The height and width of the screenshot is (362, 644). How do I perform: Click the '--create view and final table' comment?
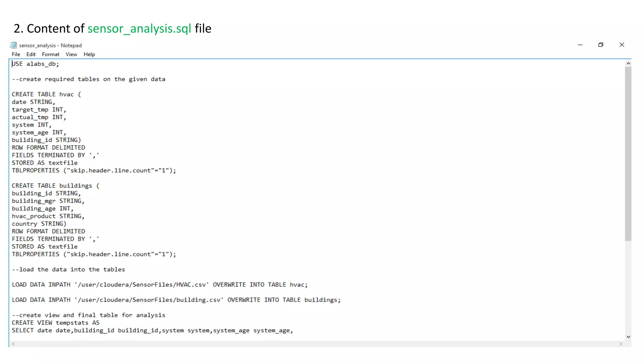(89, 315)
